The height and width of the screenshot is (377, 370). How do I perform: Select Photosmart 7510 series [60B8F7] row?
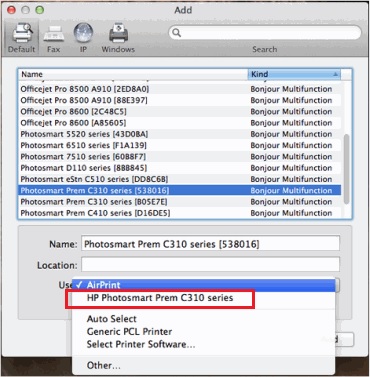[180, 156]
